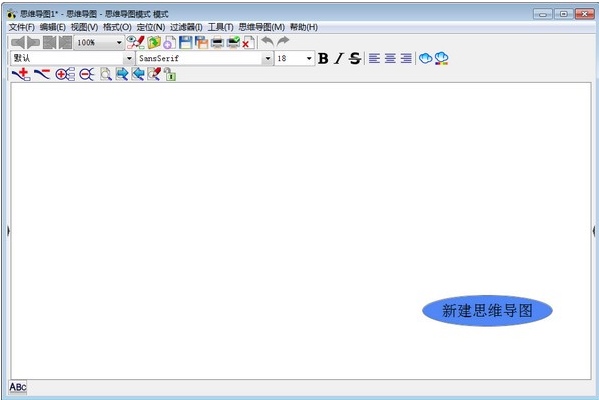Viewport: 599px width, 400px height.
Task: Click the blue left arrow icon
Action: (x=138, y=74)
